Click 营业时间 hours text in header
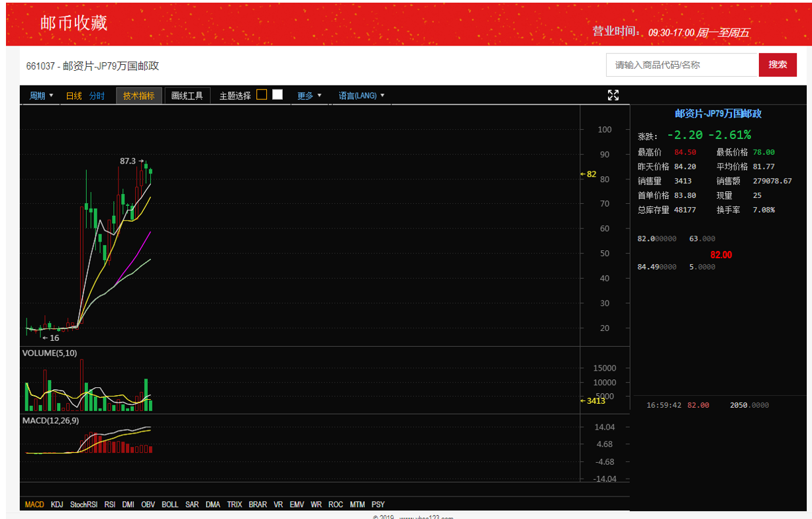Viewport: 812px width, 519px height. 671,32
